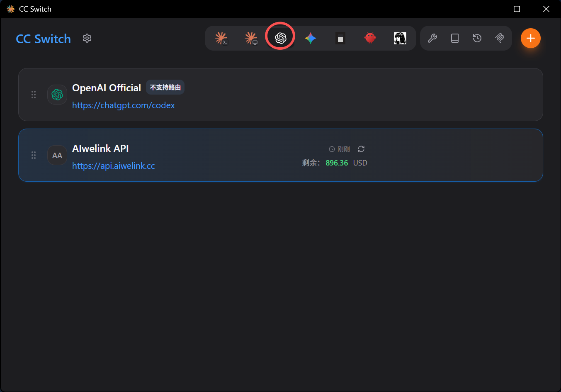
Task: Select the black-and-white portrait app icon
Action: 400,38
